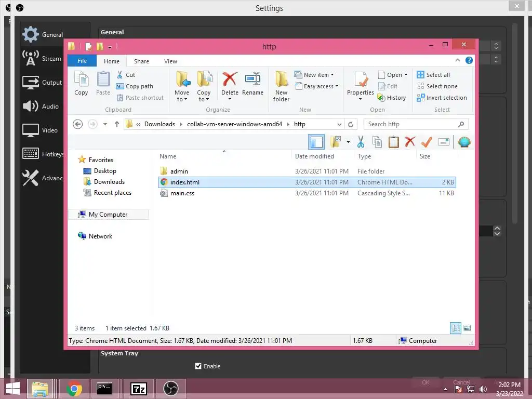The image size is (532, 399).
Task: Click Paste shortcut in the ribbon
Action: pos(140,98)
